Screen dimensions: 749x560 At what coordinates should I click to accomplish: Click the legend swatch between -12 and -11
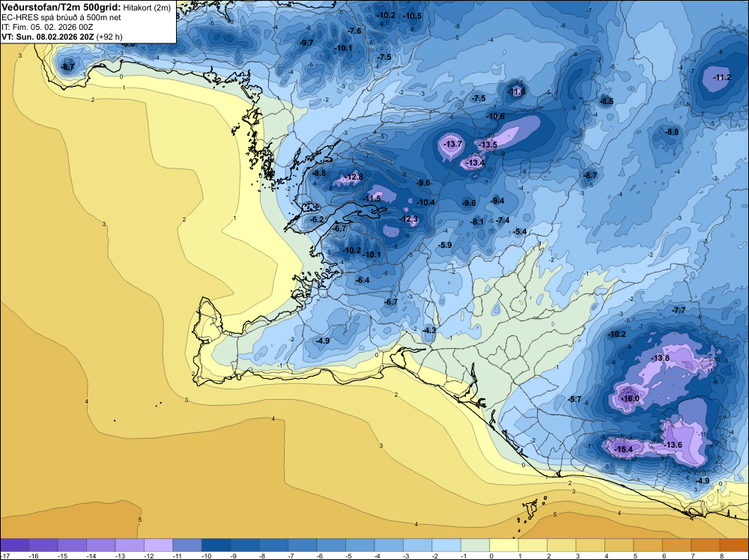tap(159, 545)
